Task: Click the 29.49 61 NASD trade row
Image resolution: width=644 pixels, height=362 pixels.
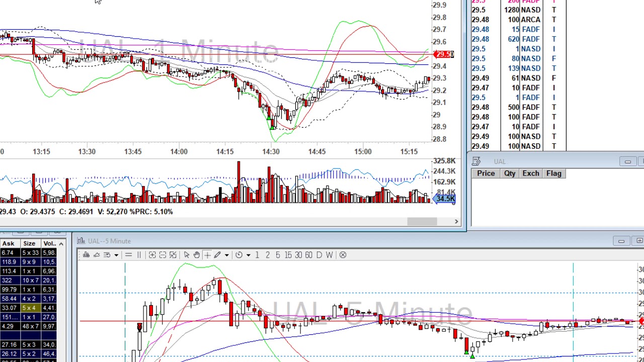Action: pos(518,78)
